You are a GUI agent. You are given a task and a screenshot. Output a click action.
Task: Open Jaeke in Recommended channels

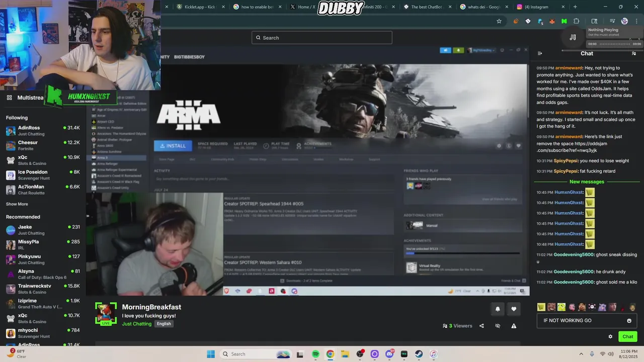coord(43,230)
